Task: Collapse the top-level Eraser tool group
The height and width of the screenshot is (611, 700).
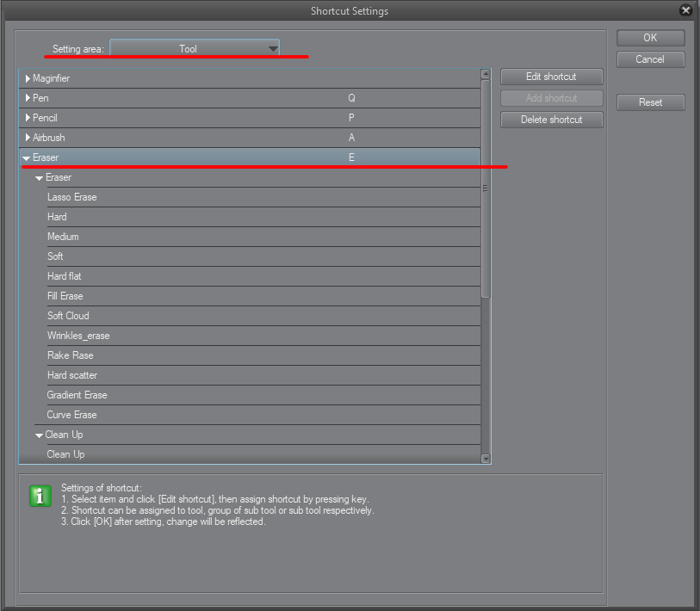Action: 27,158
